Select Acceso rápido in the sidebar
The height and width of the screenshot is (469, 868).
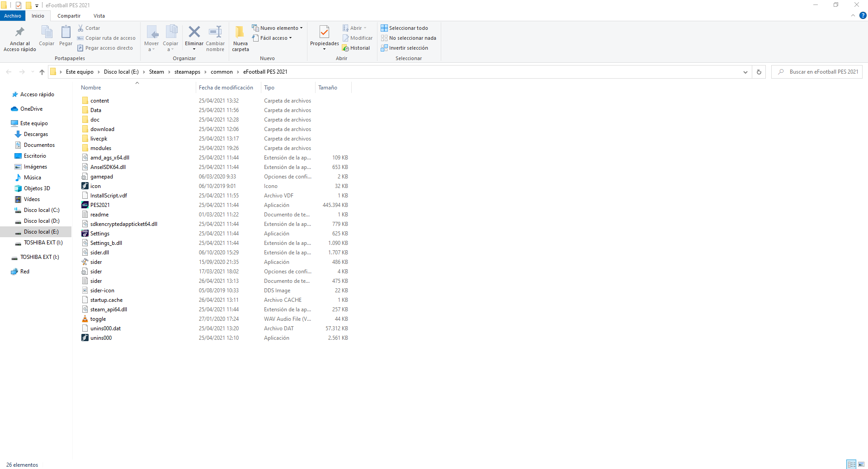(37, 94)
